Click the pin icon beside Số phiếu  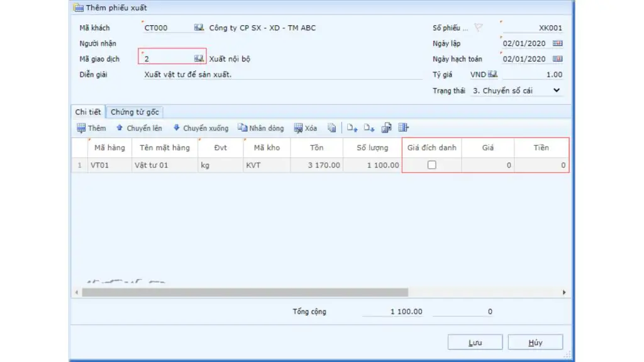point(479,28)
